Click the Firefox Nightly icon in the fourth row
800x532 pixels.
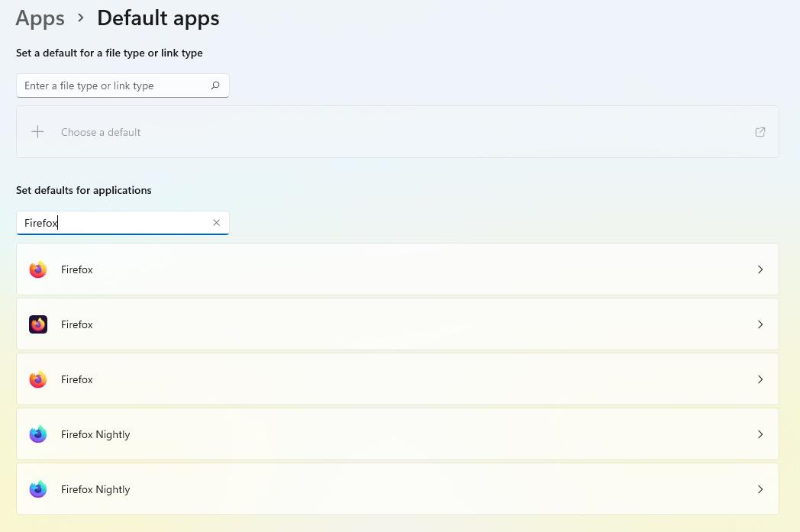coord(38,434)
